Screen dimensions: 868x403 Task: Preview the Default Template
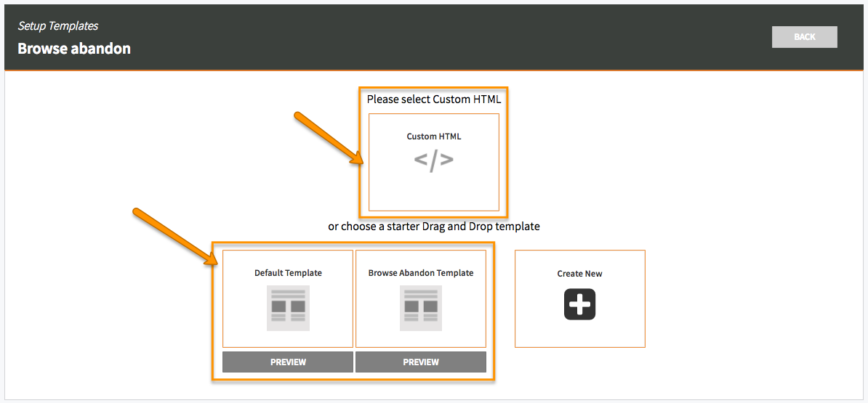288,362
